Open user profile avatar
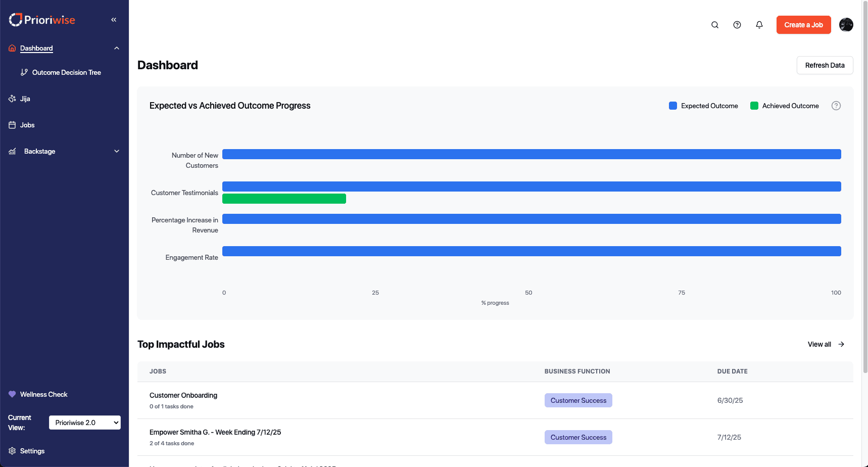The width and height of the screenshot is (868, 467). click(846, 25)
